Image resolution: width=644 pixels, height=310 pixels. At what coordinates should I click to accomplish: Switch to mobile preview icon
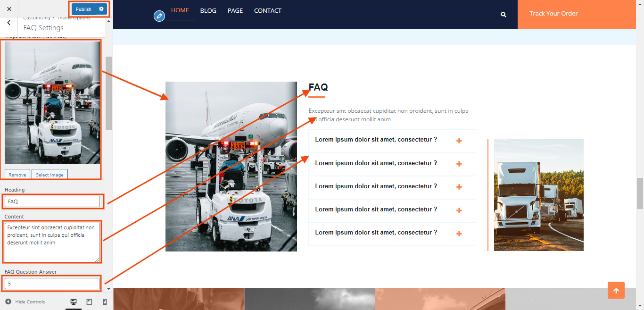click(105, 302)
